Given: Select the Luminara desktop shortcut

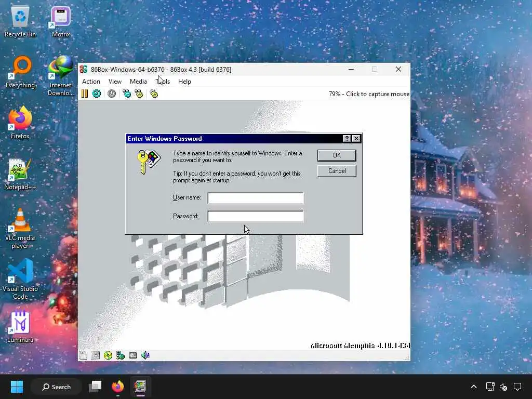Looking at the screenshot, I should [x=20, y=327].
